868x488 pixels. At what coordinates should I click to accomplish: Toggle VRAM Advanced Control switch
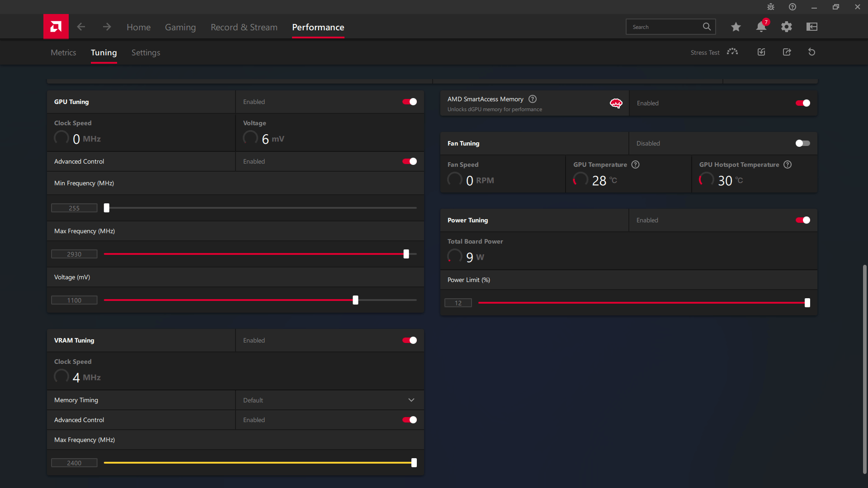410,420
